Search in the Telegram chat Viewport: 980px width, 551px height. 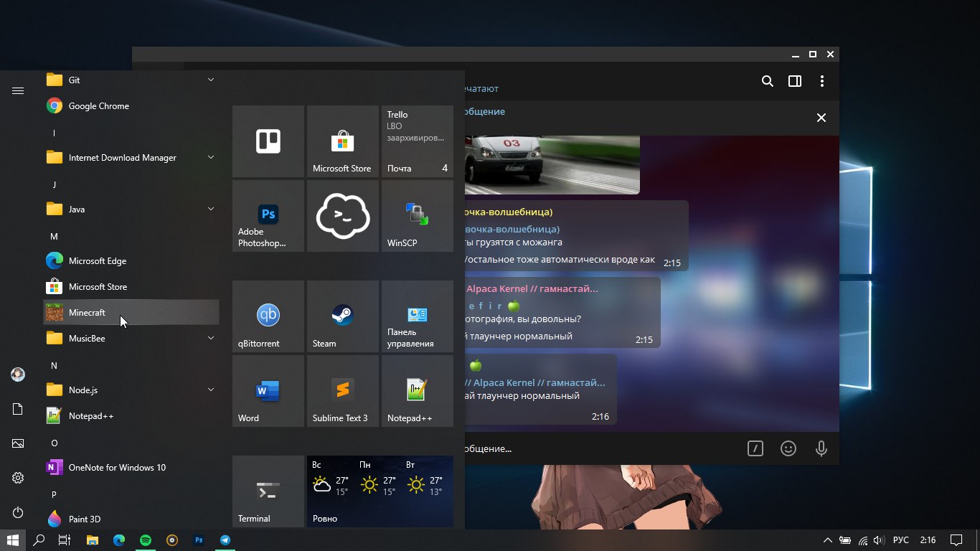point(768,81)
